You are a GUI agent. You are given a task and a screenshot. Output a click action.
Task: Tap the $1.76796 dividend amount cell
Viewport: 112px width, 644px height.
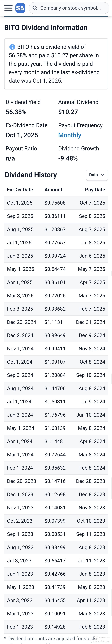point(55,415)
